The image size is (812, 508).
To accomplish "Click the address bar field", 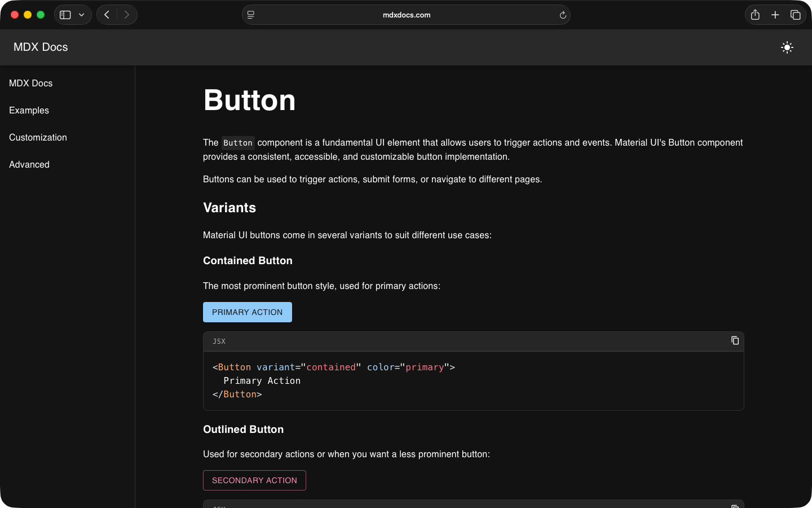I will 406,15.
